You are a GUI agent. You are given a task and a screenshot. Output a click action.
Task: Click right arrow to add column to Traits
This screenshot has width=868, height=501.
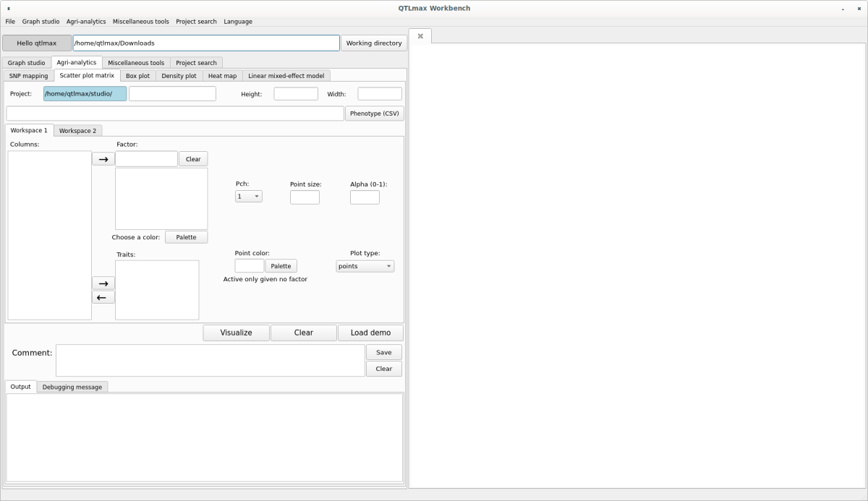click(x=103, y=283)
